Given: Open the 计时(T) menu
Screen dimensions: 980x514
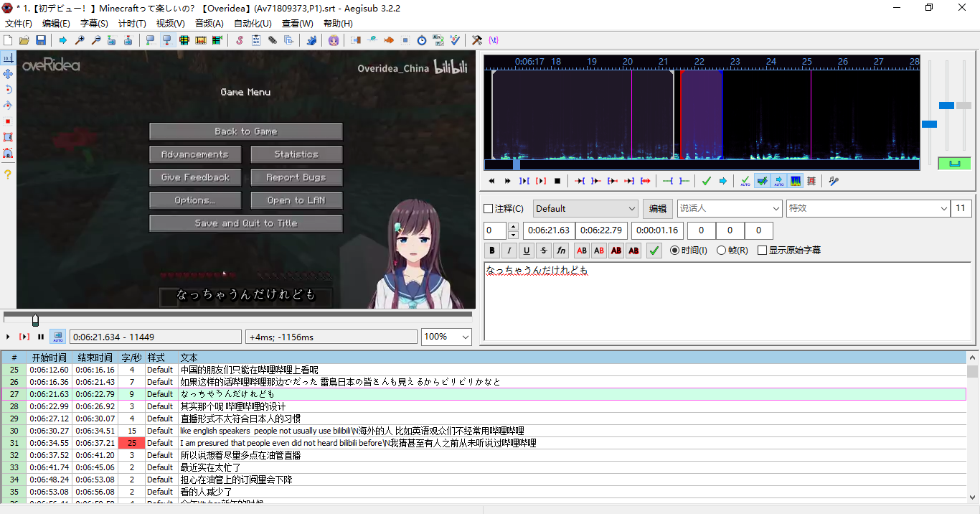Looking at the screenshot, I should tap(132, 24).
